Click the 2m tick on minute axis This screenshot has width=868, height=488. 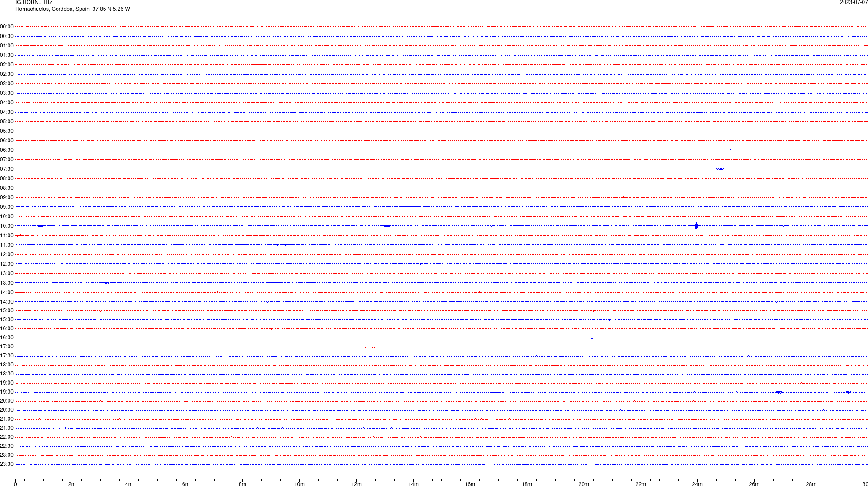[72, 484]
